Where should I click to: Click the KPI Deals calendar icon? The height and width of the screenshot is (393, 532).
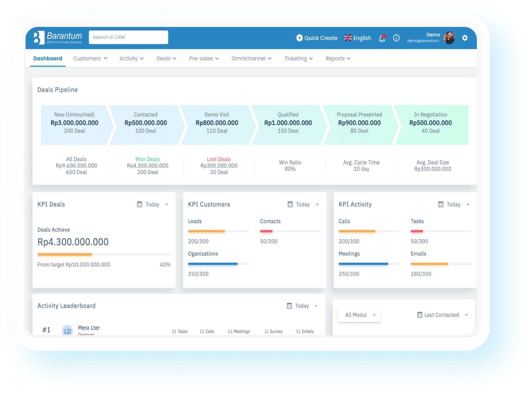click(140, 204)
